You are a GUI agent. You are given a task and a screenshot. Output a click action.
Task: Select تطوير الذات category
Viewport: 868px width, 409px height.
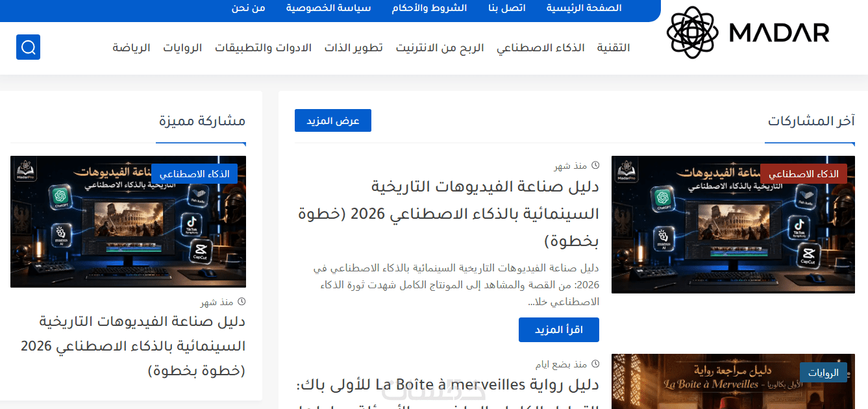[x=354, y=48]
